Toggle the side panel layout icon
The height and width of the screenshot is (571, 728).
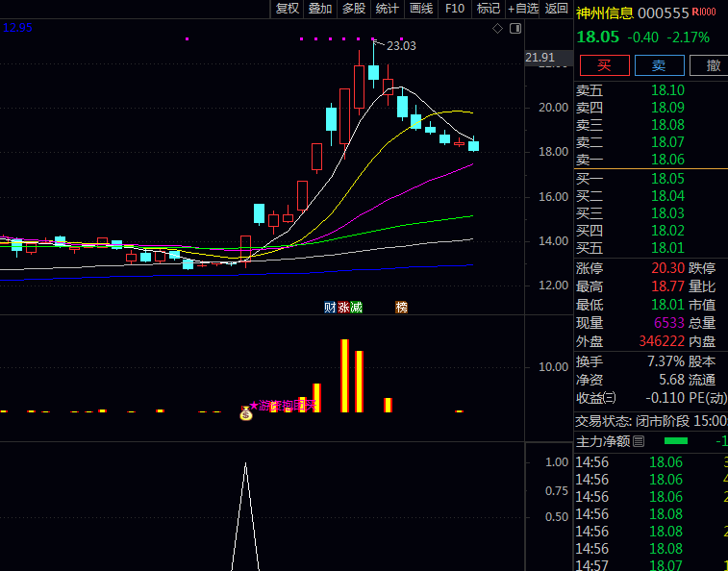click(515, 29)
